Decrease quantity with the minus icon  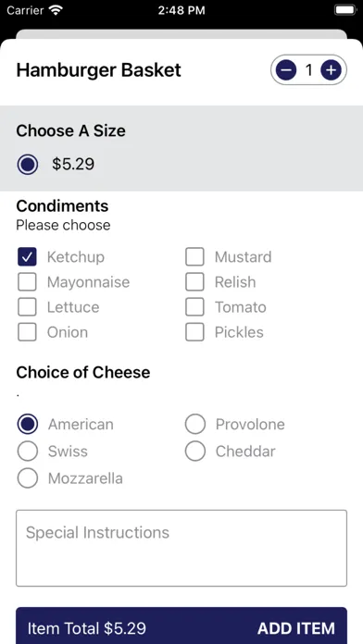point(286,70)
